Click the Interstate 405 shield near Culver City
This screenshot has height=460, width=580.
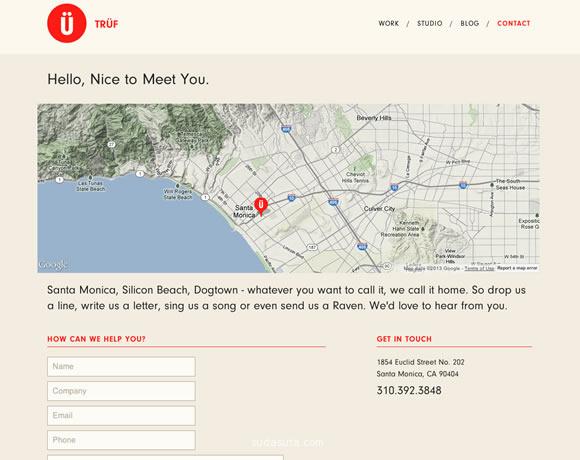click(333, 202)
